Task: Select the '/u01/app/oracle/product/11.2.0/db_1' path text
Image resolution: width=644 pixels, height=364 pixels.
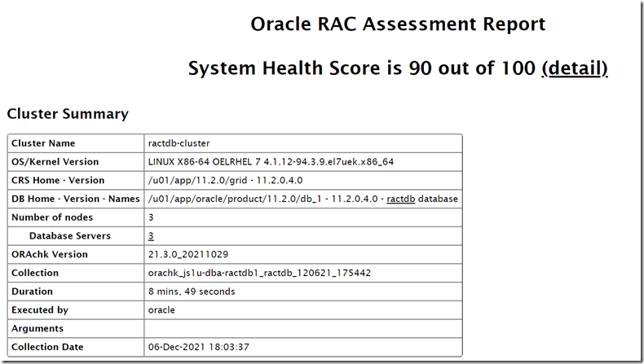Action: coord(235,199)
